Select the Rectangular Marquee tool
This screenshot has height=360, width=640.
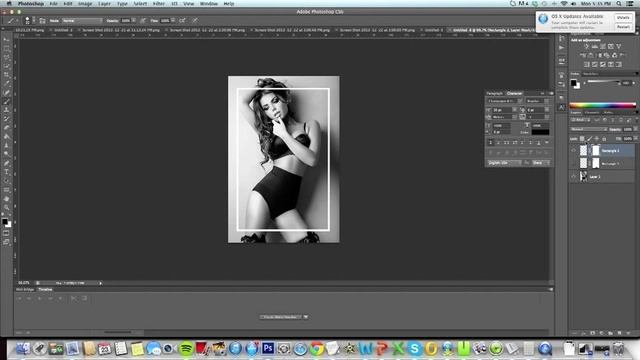tap(7, 49)
